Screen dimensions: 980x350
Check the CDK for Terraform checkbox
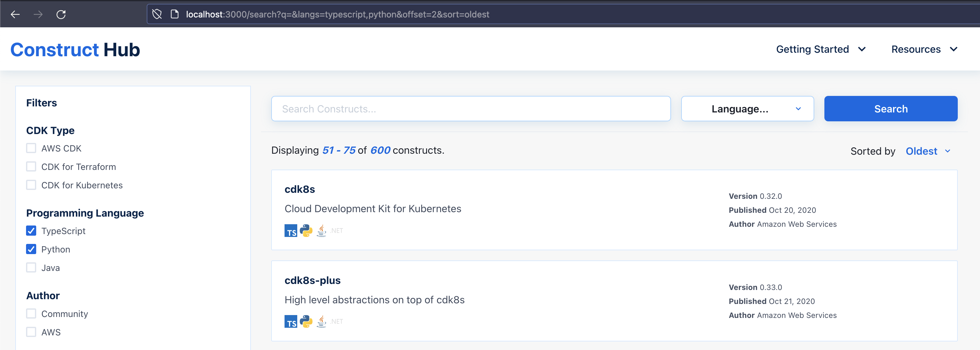31,166
